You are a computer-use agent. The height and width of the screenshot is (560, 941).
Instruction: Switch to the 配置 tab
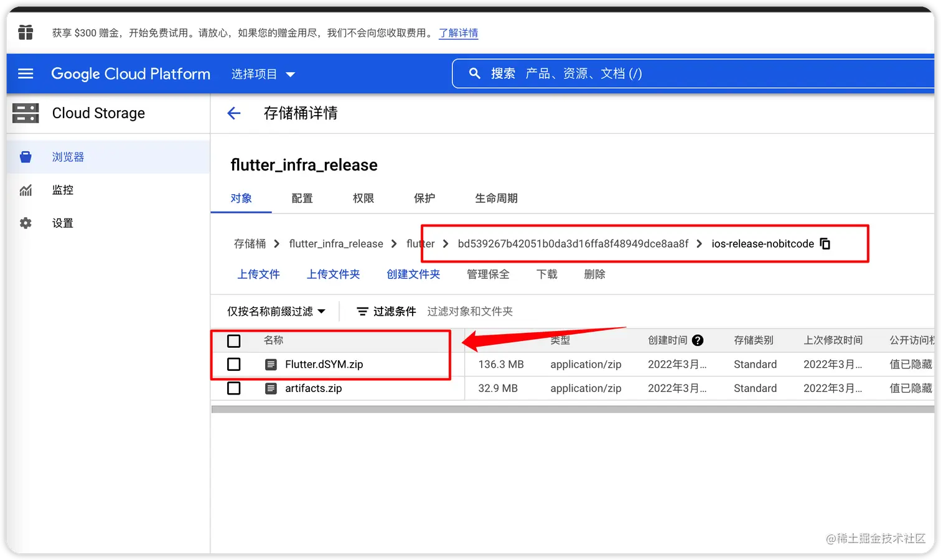(302, 198)
